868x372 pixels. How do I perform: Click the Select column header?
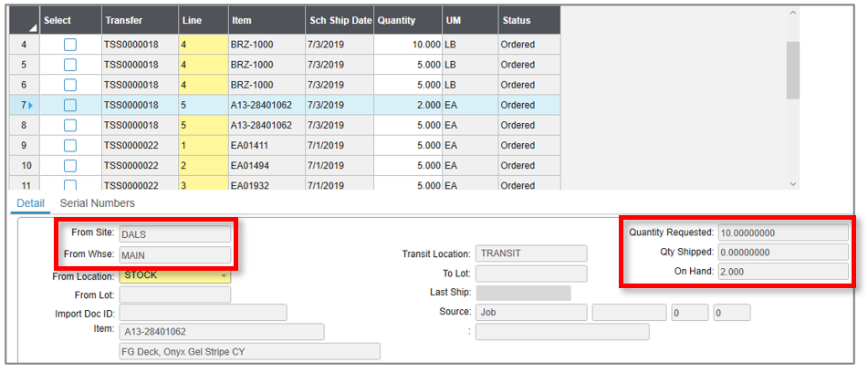point(70,20)
